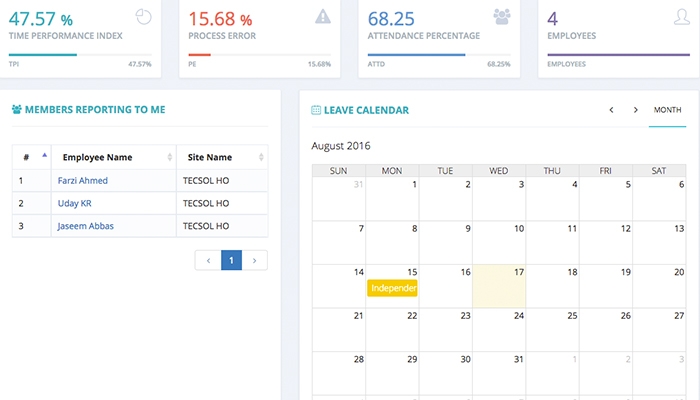This screenshot has height=400, width=700.
Task: Click the previous page arrow in table pagination
Action: tap(208, 260)
